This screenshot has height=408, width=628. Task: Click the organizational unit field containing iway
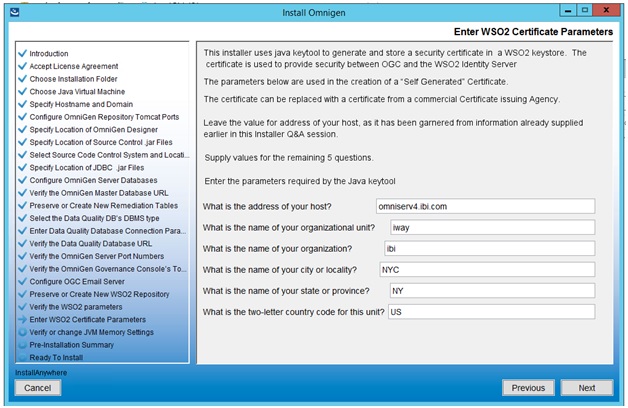[x=493, y=227]
